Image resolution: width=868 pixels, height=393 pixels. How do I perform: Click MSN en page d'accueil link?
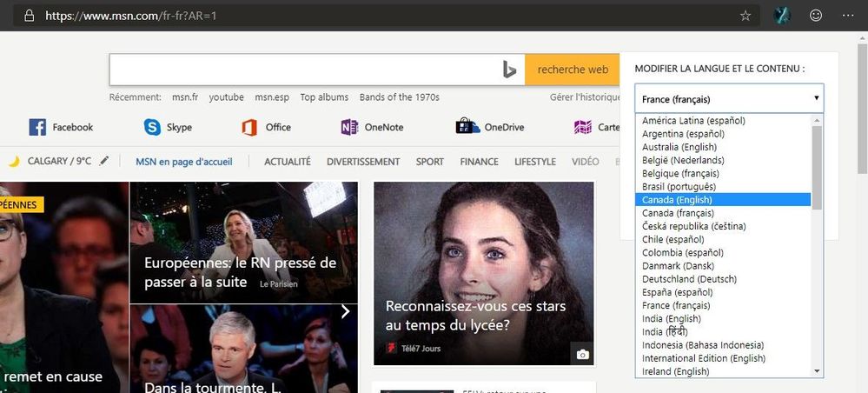pos(184,162)
